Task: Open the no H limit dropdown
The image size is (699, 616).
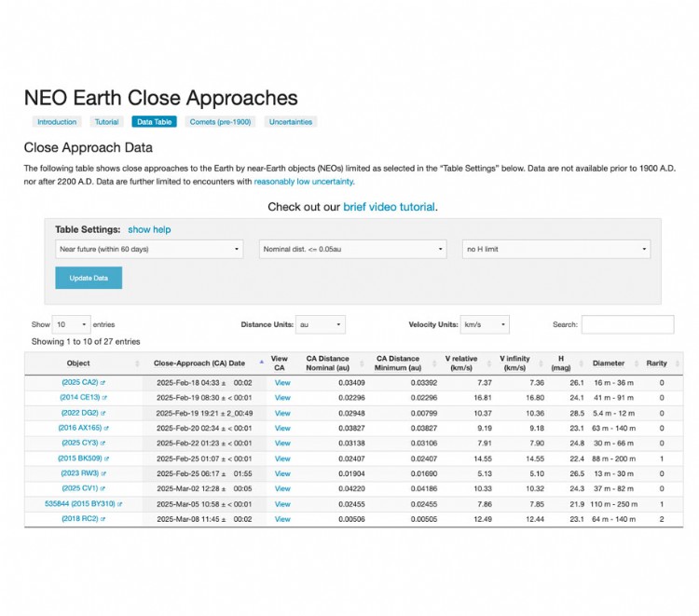Action: click(x=556, y=249)
